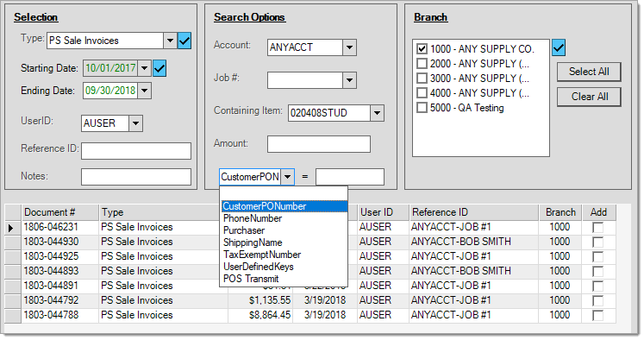Click the Clear All button

click(589, 97)
